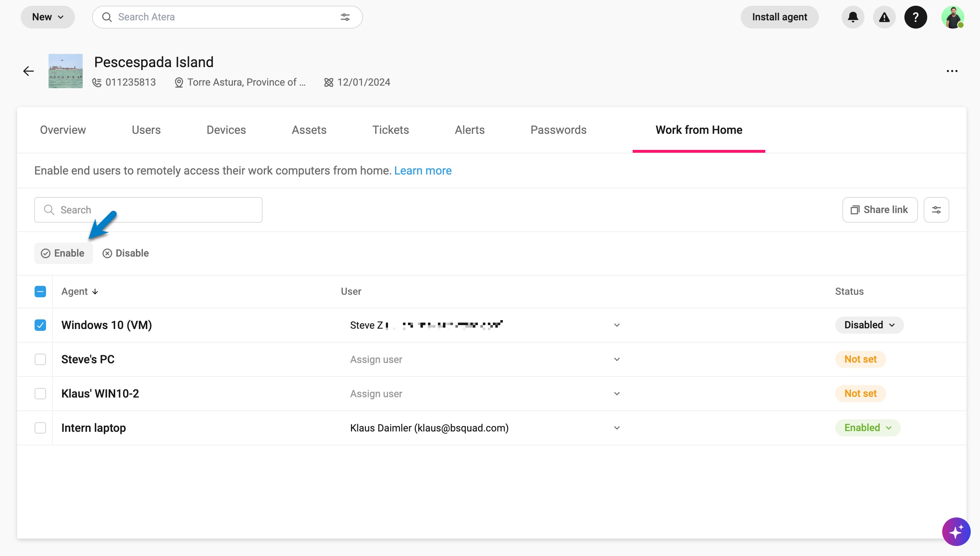Image resolution: width=980 pixels, height=556 pixels.
Task: Click the Not set status for Steve's PC
Action: [x=860, y=359]
